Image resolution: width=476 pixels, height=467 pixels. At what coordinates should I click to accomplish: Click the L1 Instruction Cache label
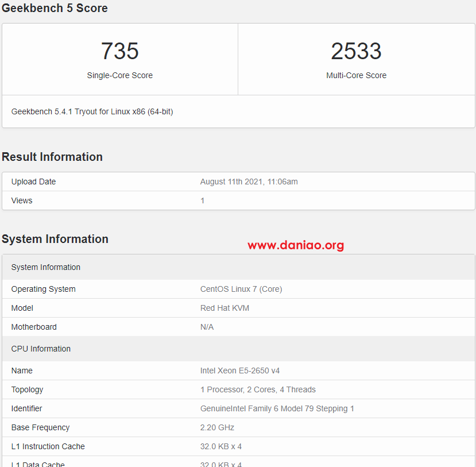48,446
